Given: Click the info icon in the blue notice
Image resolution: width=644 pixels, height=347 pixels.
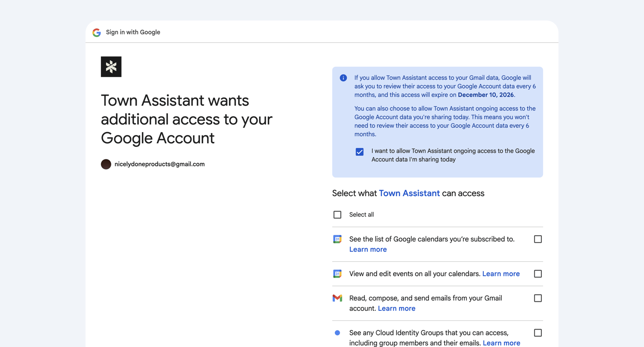Looking at the screenshot, I should pyautogui.click(x=343, y=78).
